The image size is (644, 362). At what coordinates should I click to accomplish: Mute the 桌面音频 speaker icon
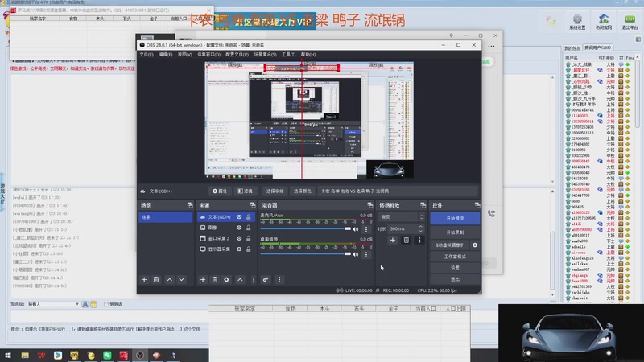(356, 254)
